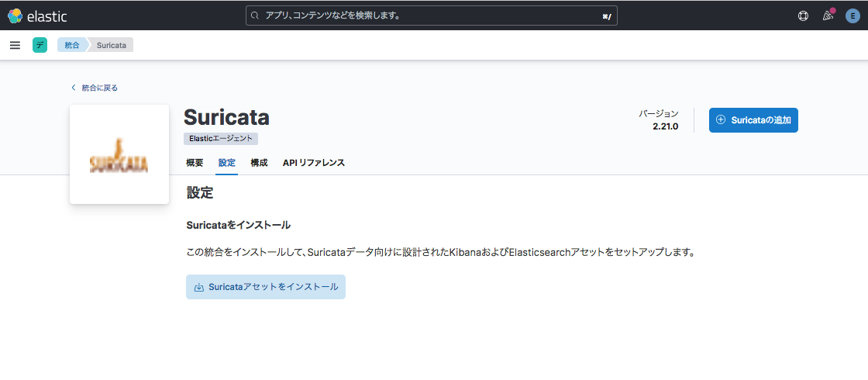Screen dimensions: 868x380
Task: Select the Suricata breadcrumb
Action: point(112,45)
